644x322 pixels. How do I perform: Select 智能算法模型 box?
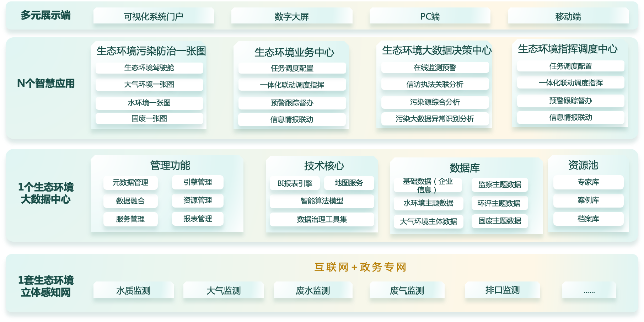(x=322, y=201)
